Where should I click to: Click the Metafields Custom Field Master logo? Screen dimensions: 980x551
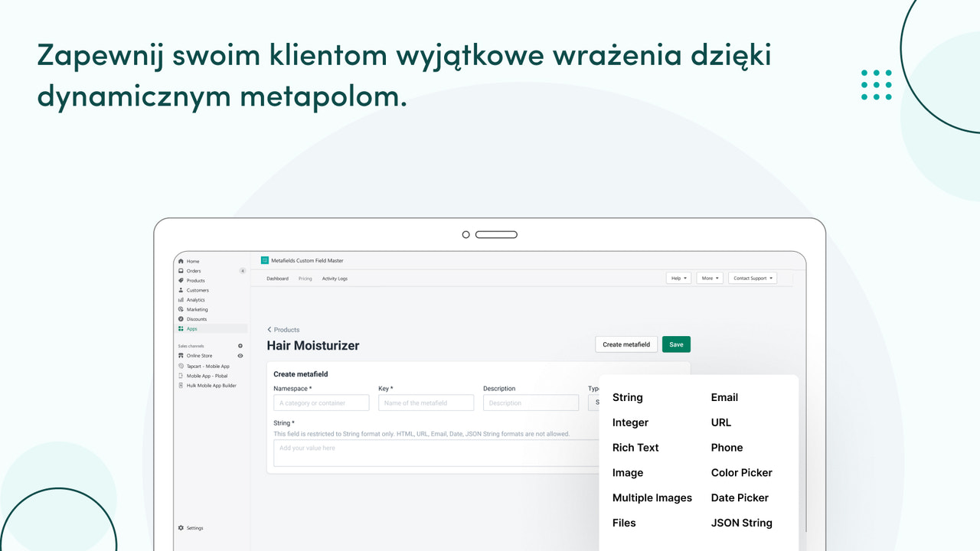(x=265, y=261)
